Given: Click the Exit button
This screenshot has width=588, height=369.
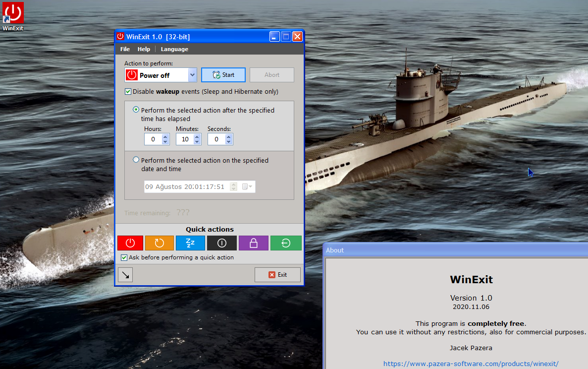Looking at the screenshot, I should click(277, 275).
